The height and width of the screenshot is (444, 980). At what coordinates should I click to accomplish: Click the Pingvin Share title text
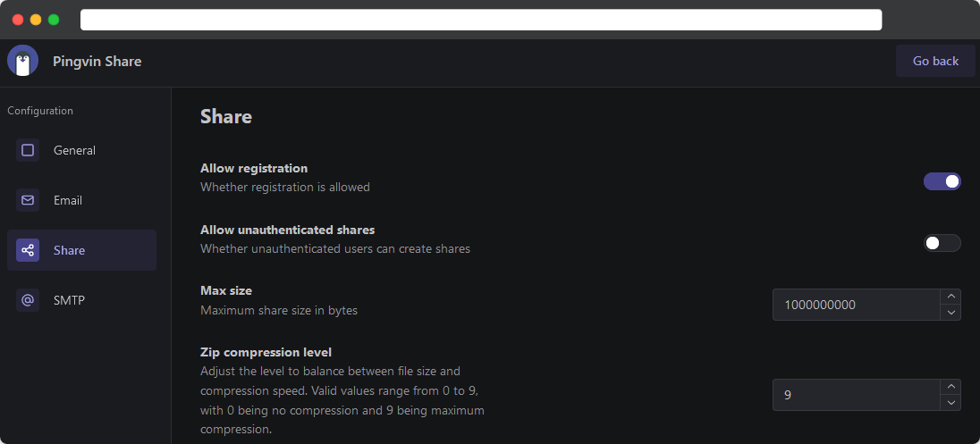[97, 62]
